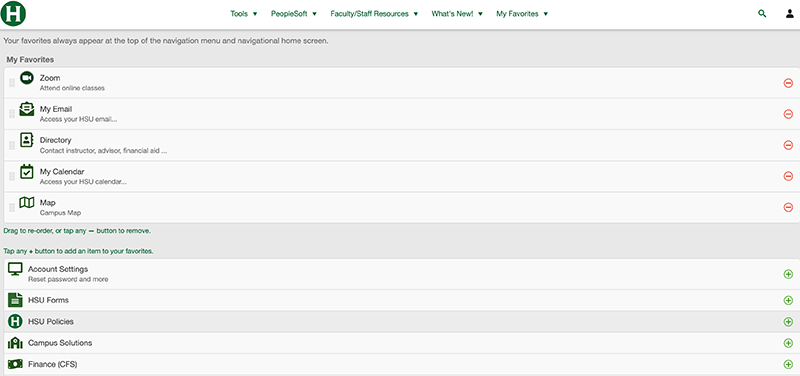Remove Zoom from favorites
Viewport: 800px width, 376px height.
788,83
